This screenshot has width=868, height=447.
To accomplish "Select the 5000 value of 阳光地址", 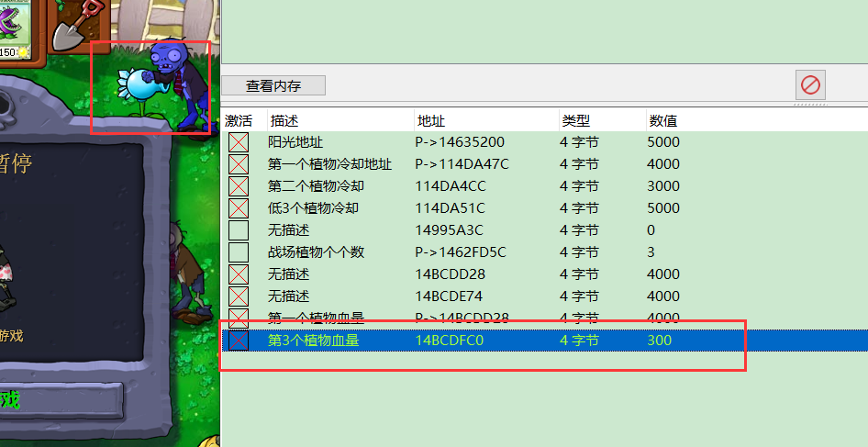I will click(663, 142).
